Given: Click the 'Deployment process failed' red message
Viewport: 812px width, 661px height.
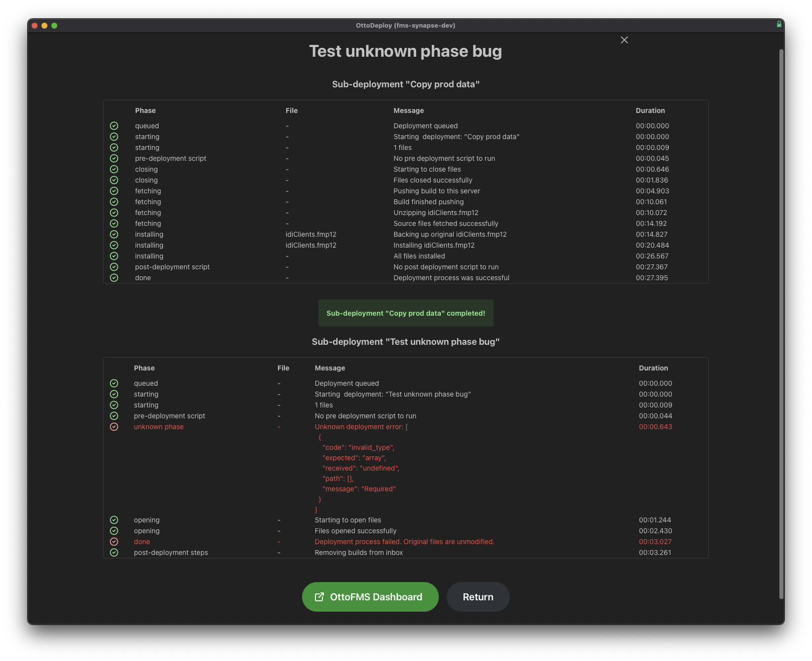Looking at the screenshot, I should point(404,542).
